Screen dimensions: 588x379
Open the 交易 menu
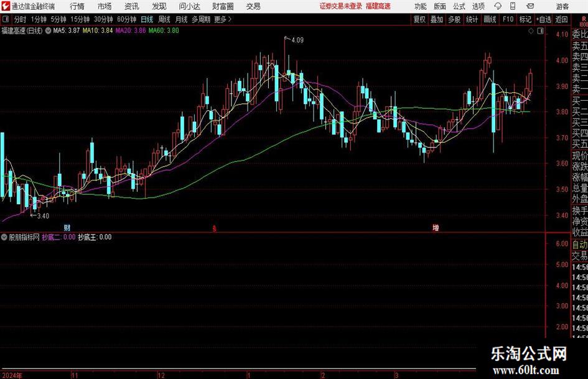[253, 6]
